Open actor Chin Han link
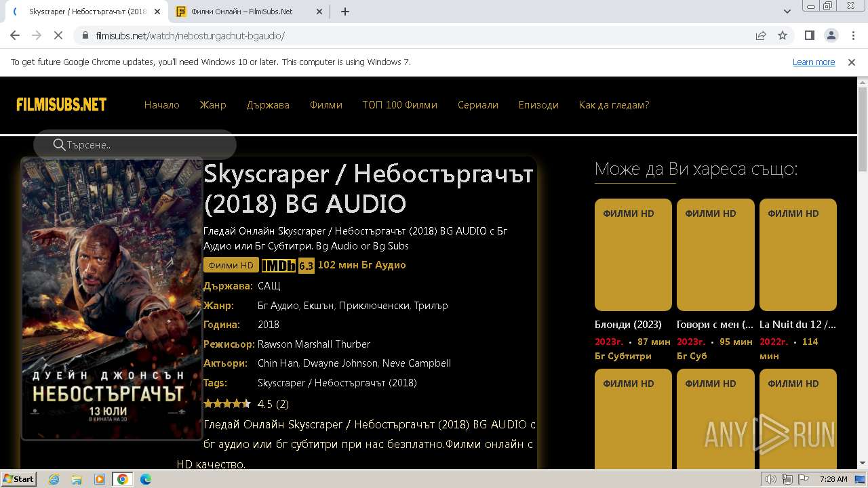The height and width of the screenshot is (488, 868). coord(278,363)
